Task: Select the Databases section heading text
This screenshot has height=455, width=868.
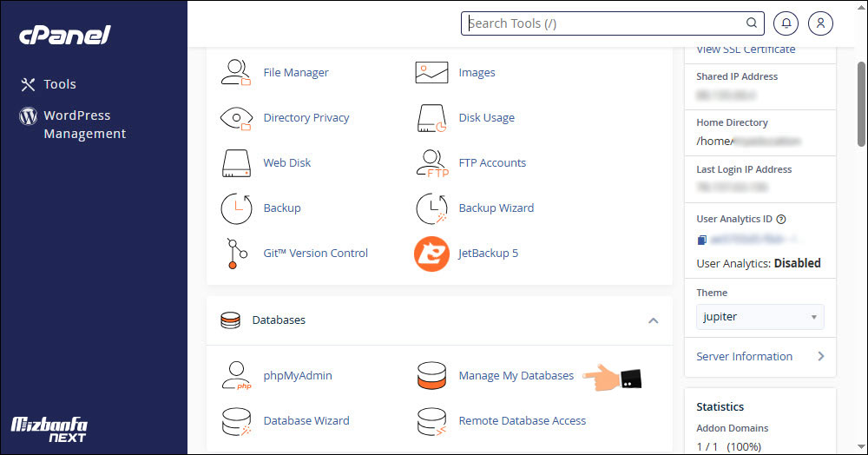Action: (x=279, y=320)
